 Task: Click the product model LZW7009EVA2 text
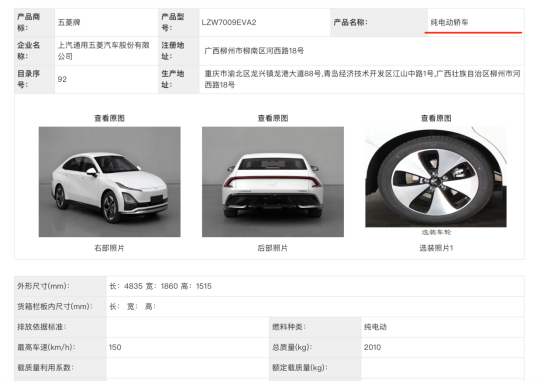pos(229,22)
